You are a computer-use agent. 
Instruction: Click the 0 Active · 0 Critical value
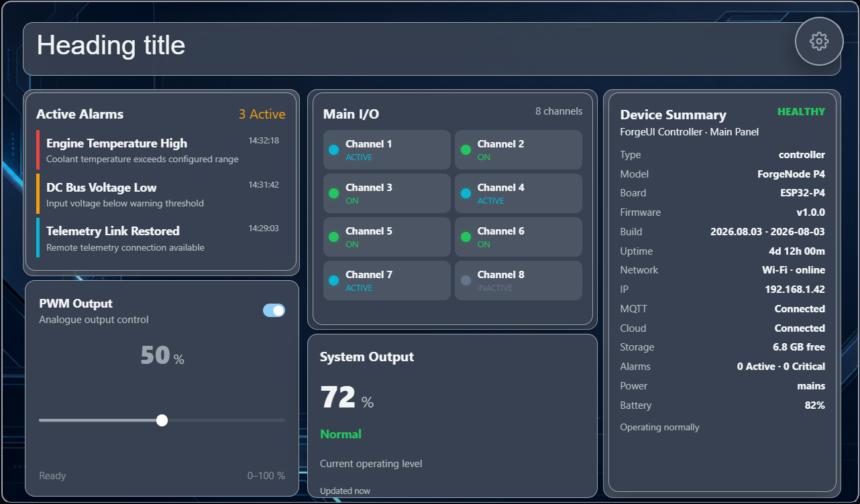tap(781, 367)
